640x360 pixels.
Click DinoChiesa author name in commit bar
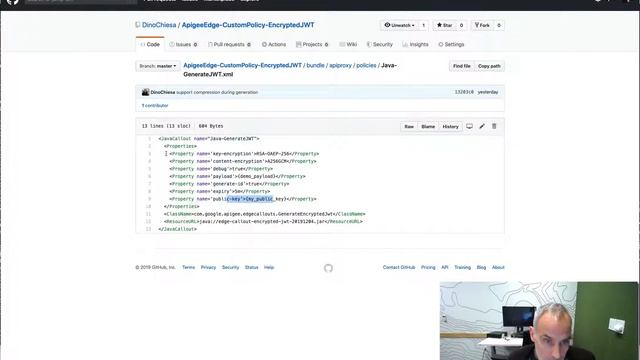pos(162,92)
